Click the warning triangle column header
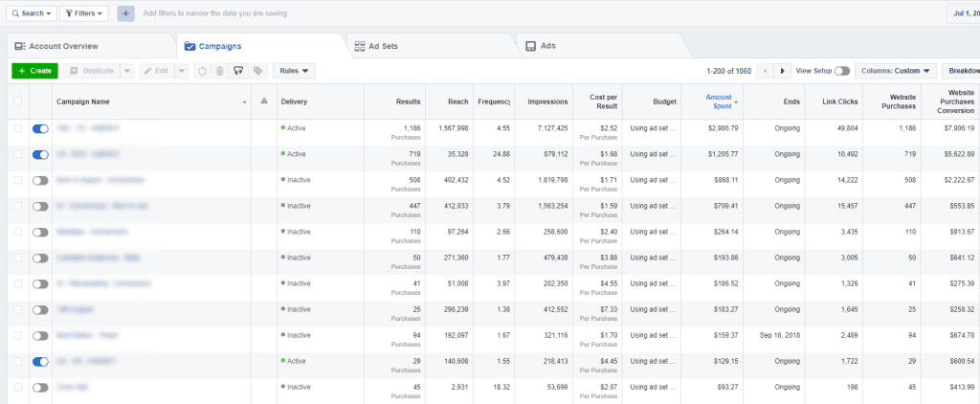The height and width of the screenshot is (404, 980). (264, 101)
